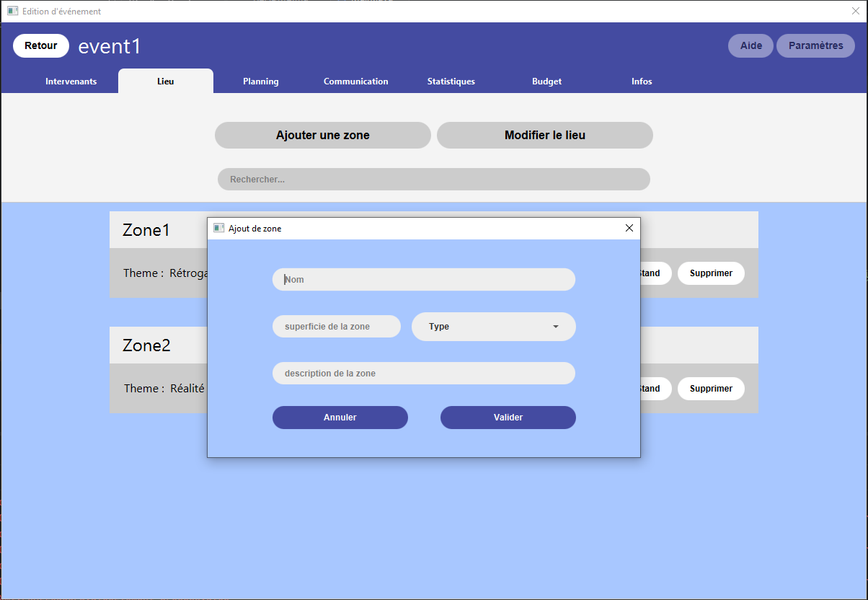Viewport: 868px width, 600px height.
Task: Select the description de la zone field
Action: pyautogui.click(x=424, y=374)
